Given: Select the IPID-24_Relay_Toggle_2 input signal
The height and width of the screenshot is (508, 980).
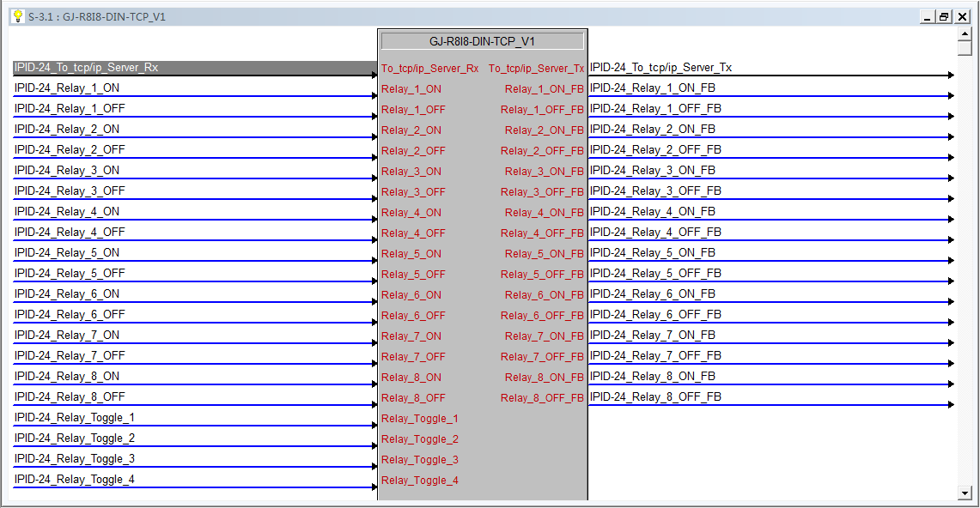Looking at the screenshot, I should (194, 438).
